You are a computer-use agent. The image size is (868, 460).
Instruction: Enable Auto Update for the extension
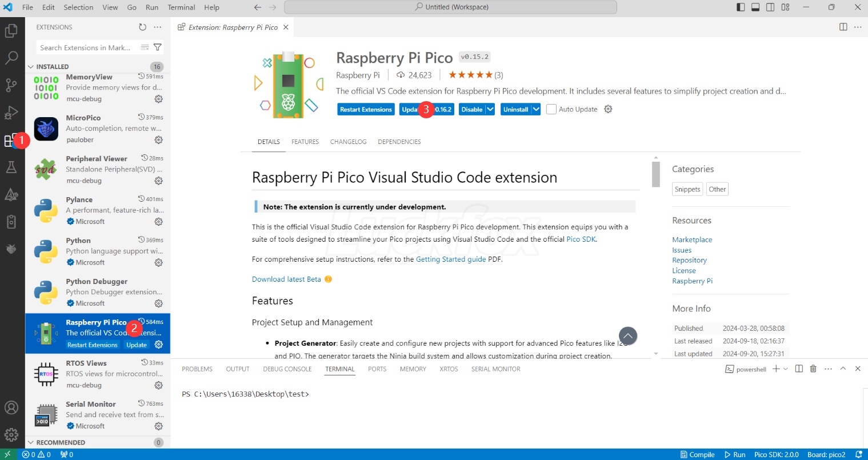551,109
